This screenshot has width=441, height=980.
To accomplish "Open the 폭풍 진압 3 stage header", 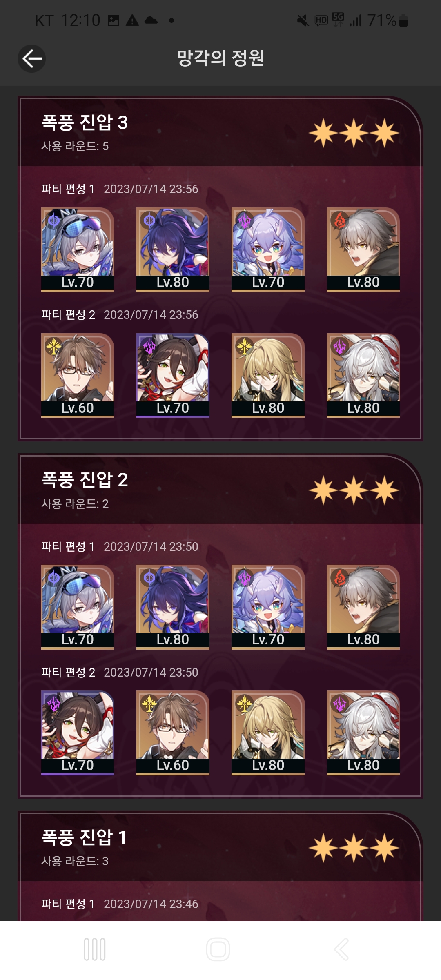I will pyautogui.click(x=220, y=132).
